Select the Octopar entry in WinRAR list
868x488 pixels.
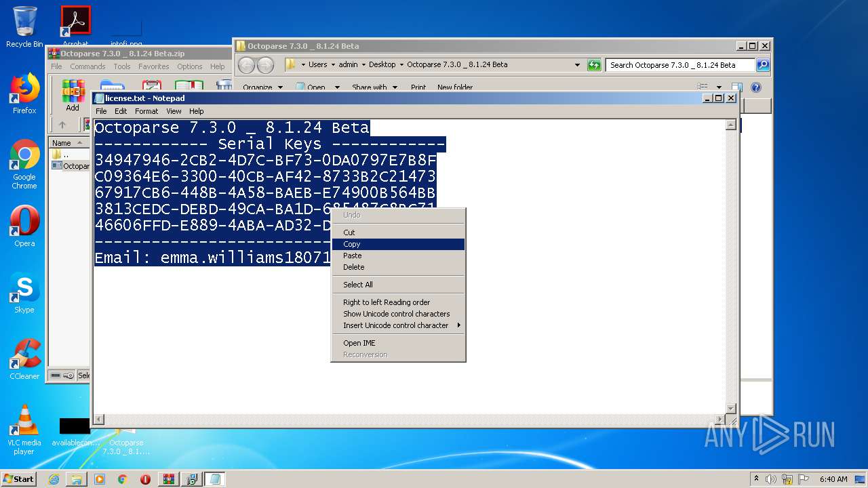coord(71,166)
